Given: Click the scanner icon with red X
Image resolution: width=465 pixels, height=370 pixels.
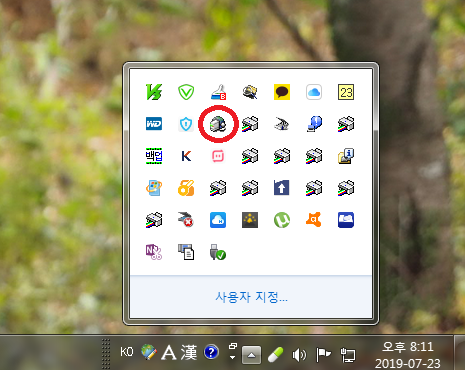Looking at the screenshot, I should [186, 220].
